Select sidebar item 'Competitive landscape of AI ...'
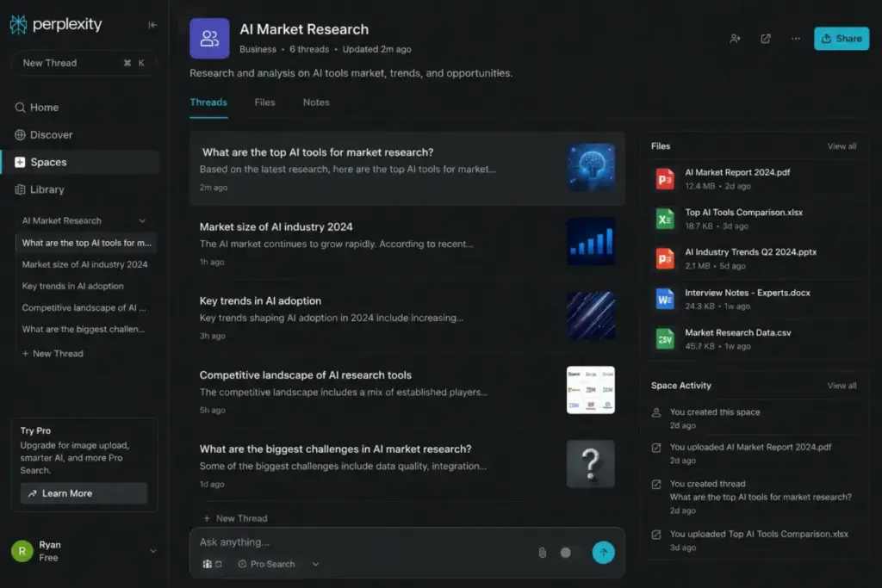 tap(84, 308)
